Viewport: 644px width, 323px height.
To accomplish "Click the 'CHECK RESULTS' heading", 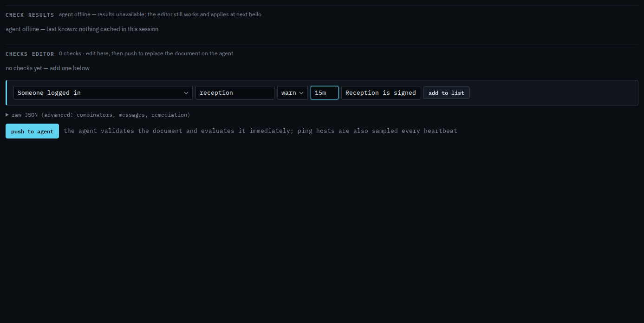I will (x=30, y=15).
